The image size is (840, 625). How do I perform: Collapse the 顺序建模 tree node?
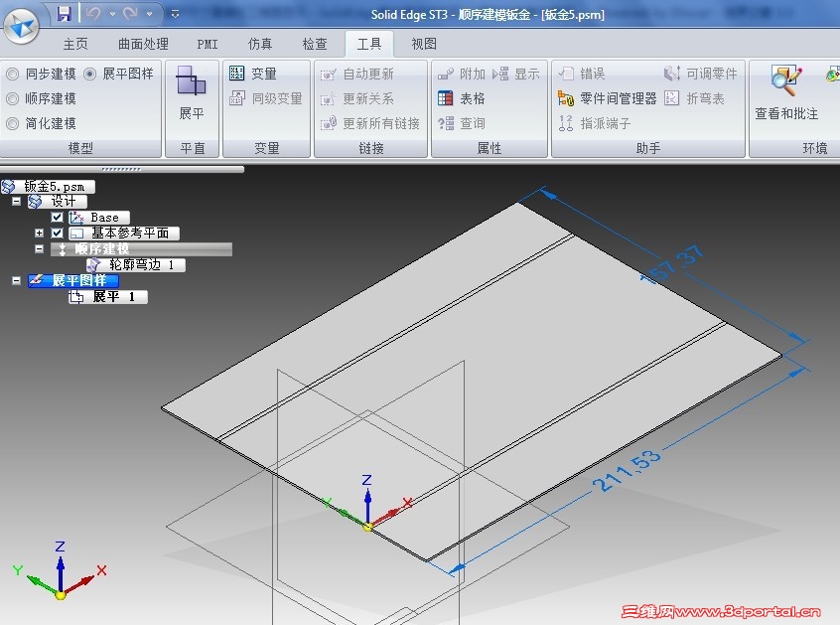coord(39,248)
